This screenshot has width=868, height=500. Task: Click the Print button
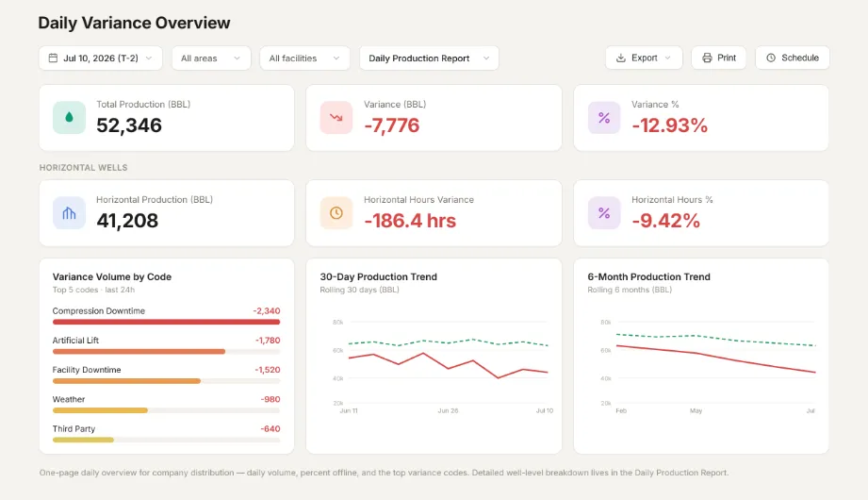(718, 58)
